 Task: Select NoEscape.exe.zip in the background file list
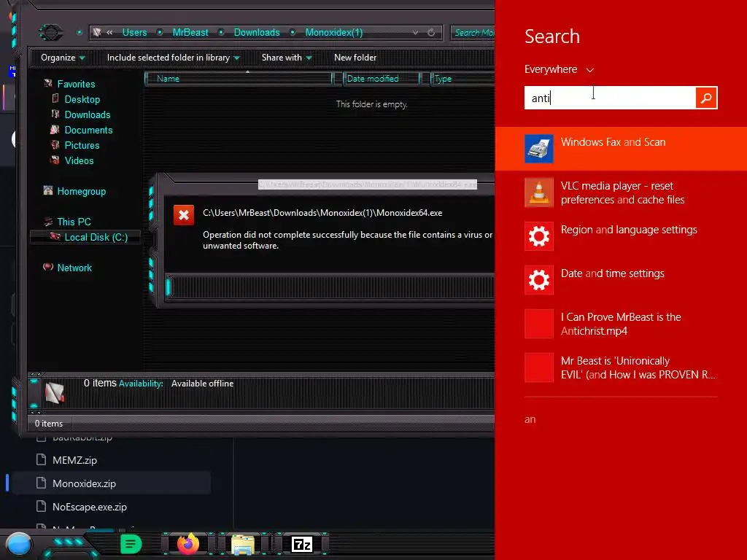(x=90, y=507)
